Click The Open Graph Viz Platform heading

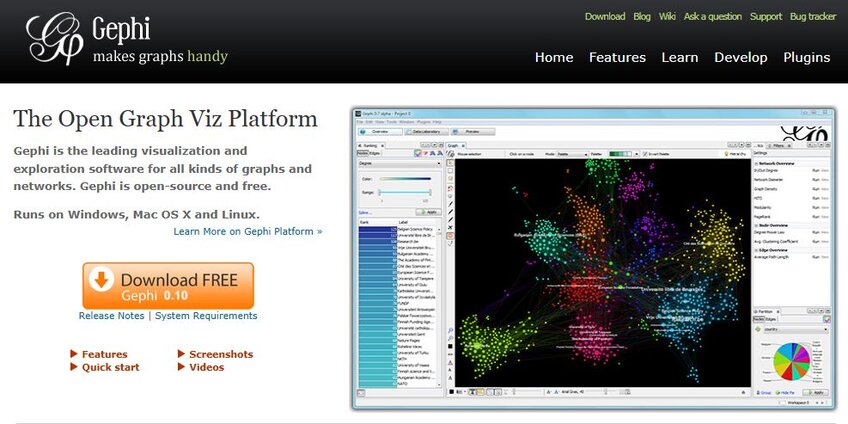click(x=165, y=118)
